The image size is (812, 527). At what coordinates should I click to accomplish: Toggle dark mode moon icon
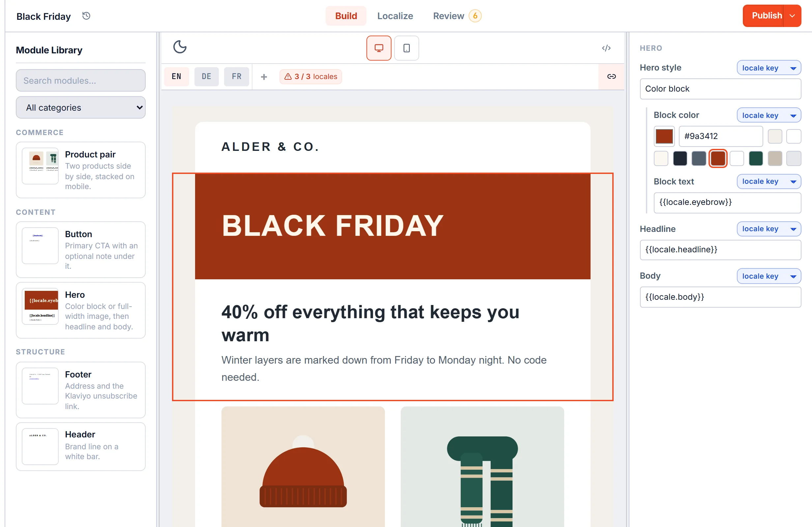tap(180, 47)
